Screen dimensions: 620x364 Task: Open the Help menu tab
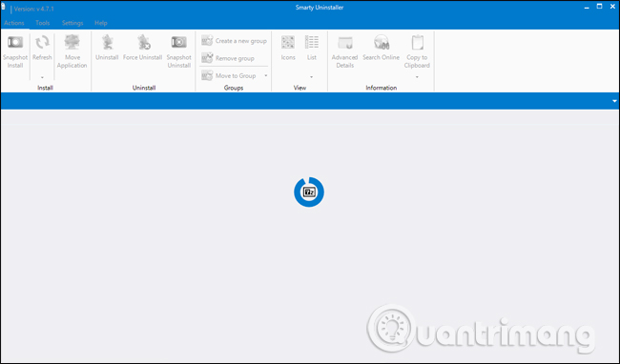[101, 23]
